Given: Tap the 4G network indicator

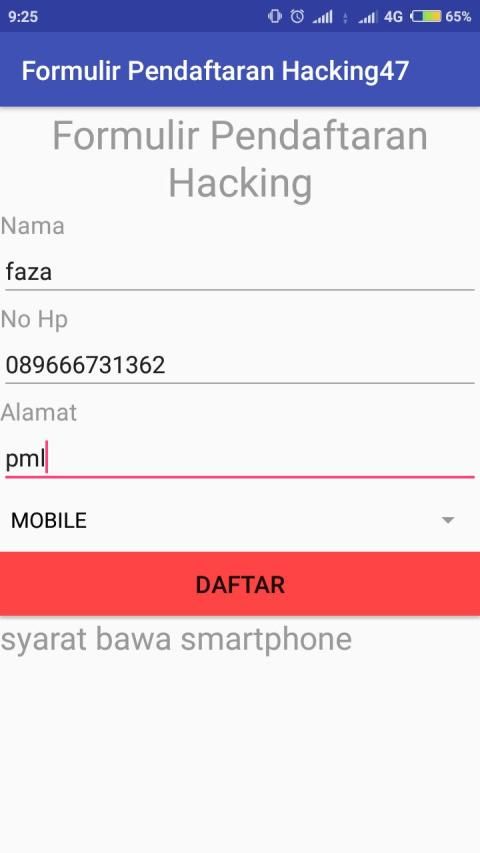Looking at the screenshot, I should [393, 17].
